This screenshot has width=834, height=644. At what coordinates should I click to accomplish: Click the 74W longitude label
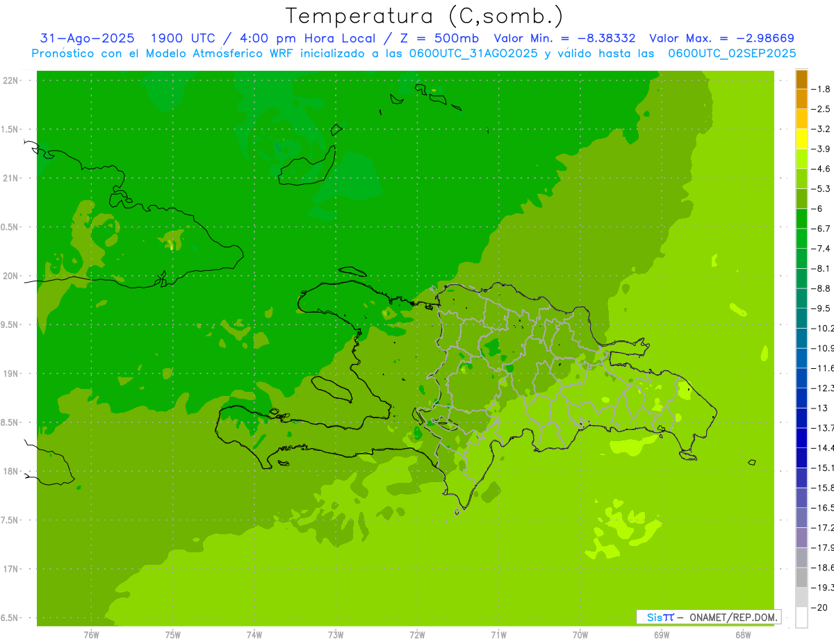point(254,634)
